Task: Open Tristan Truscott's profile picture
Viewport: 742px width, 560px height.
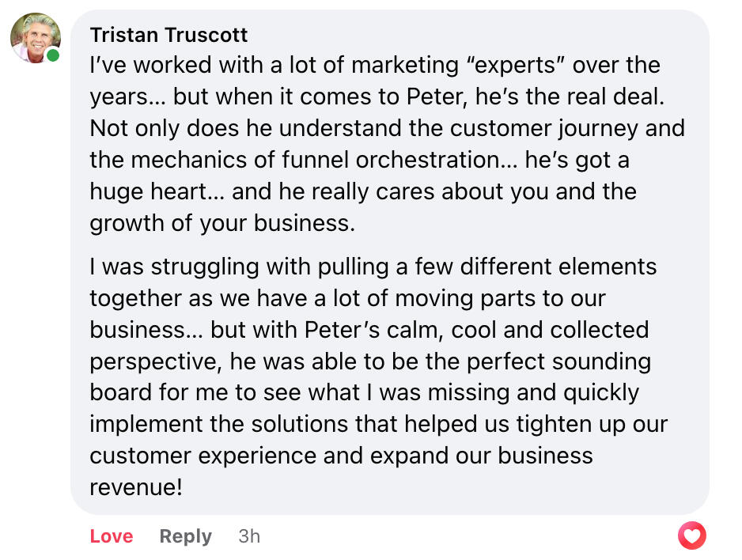Action: pos(35,37)
